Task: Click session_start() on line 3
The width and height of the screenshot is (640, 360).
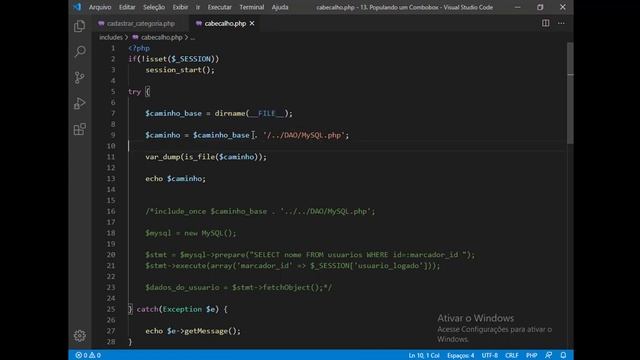Action: tap(180, 70)
